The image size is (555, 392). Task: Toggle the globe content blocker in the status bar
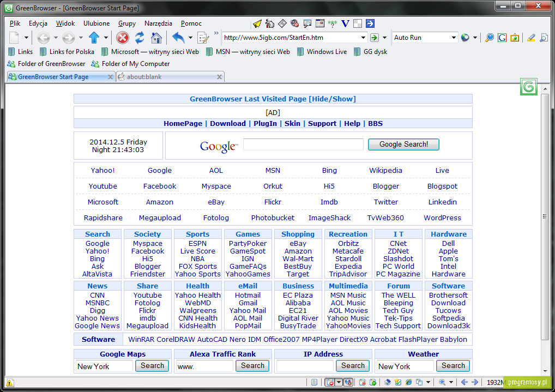(x=348, y=382)
